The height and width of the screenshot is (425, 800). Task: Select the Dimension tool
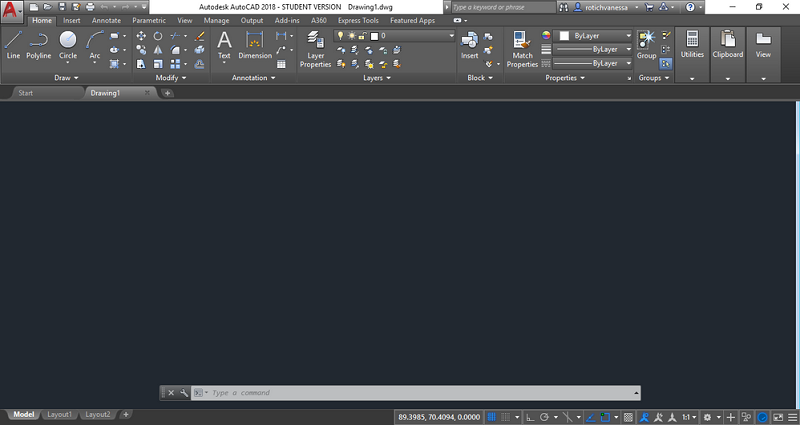(255, 44)
